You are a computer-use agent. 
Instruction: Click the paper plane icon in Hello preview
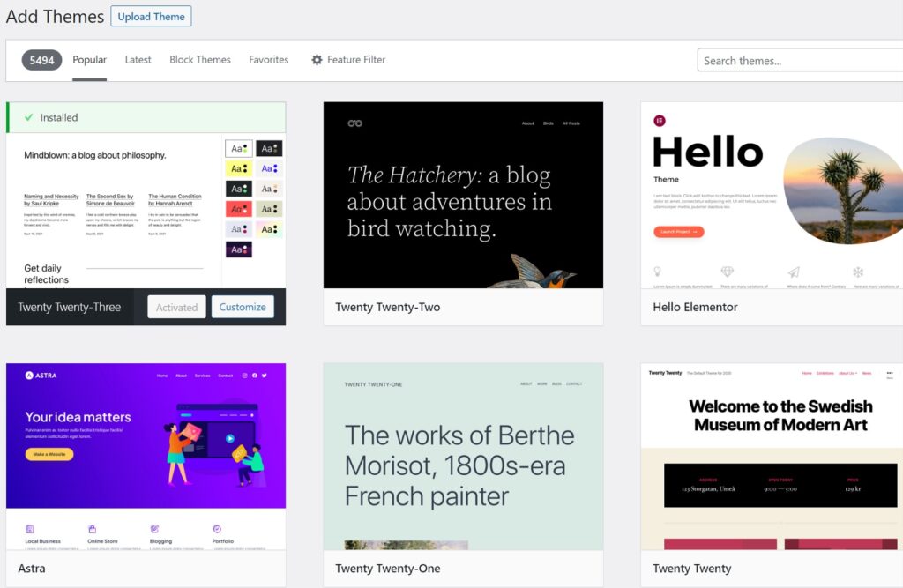pyautogui.click(x=794, y=272)
